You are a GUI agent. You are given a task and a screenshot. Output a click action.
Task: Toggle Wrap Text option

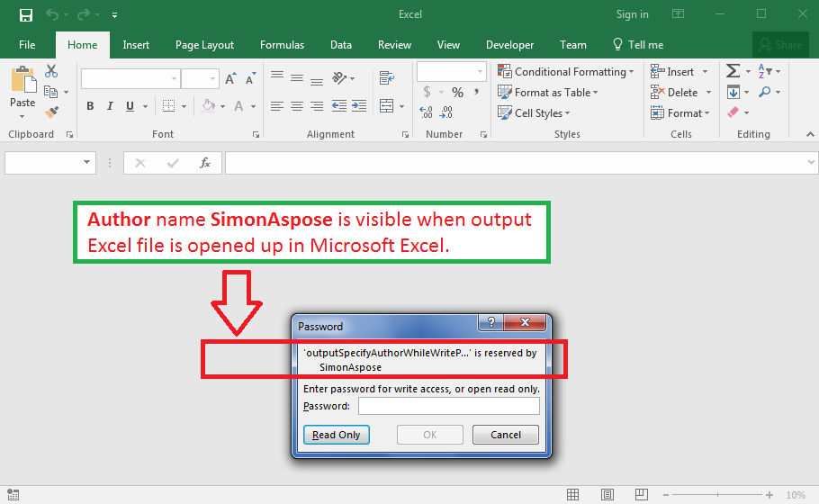pos(387,78)
